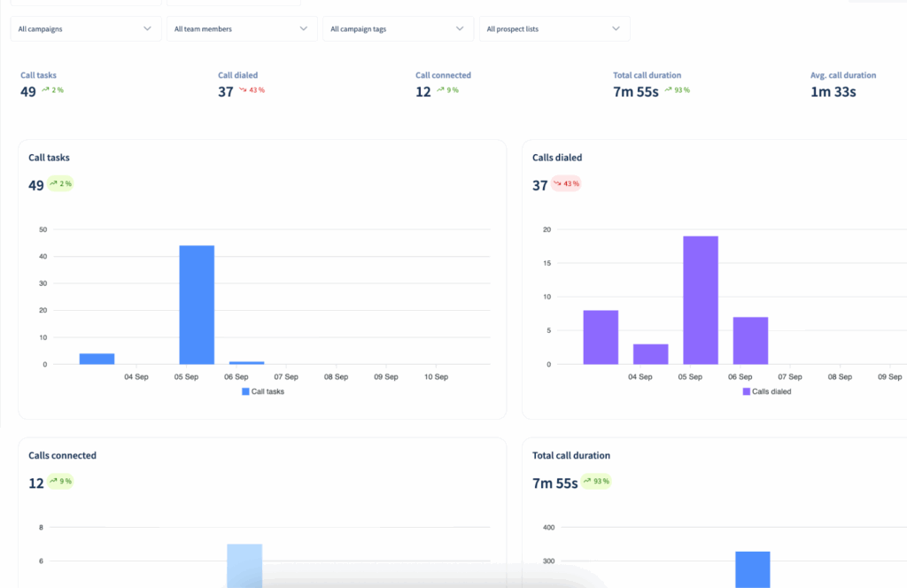The width and height of the screenshot is (907, 588).
Task: Click the 05 Sep axis label in Call tasks chart
Action: pos(186,377)
